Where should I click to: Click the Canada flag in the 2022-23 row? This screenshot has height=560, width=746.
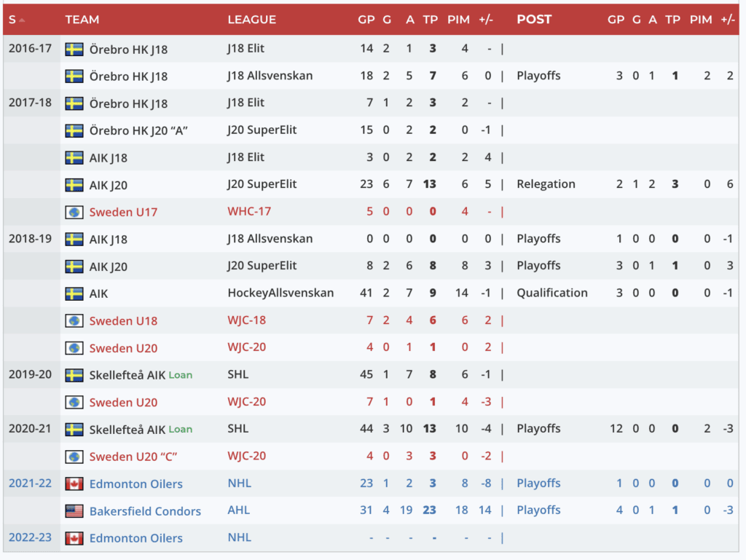[74, 538]
